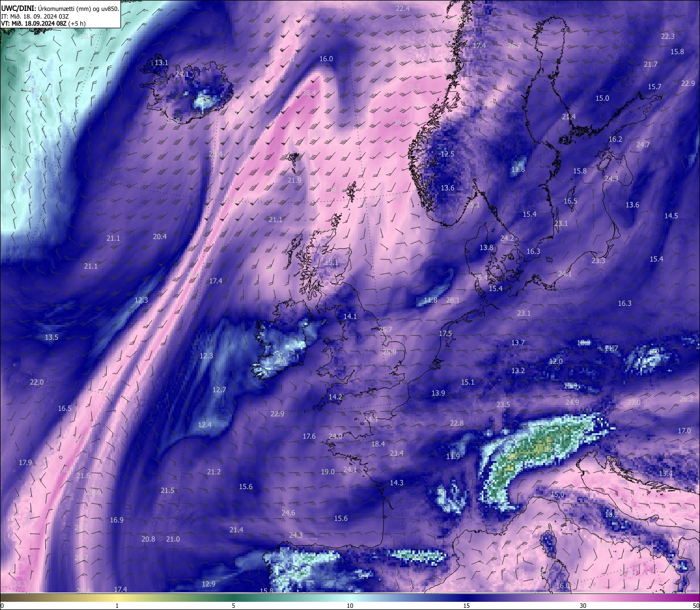Image resolution: width=700 pixels, height=610 pixels.
Task: Click the color scale tick labeled 10
Action: pyautogui.click(x=350, y=606)
